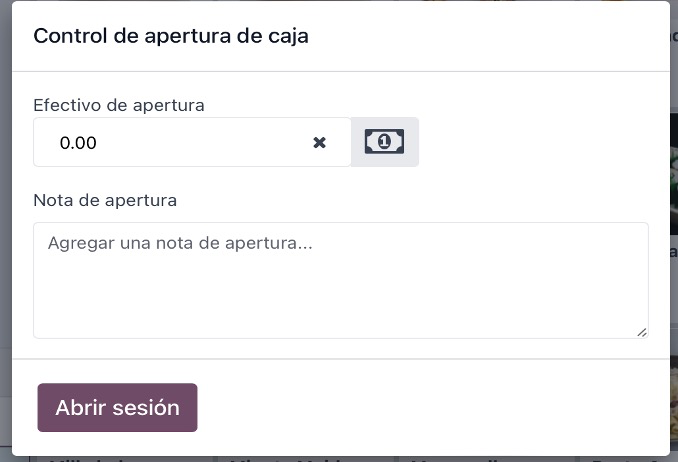
Task: Click the Nota de apertura label
Action: tap(105, 200)
